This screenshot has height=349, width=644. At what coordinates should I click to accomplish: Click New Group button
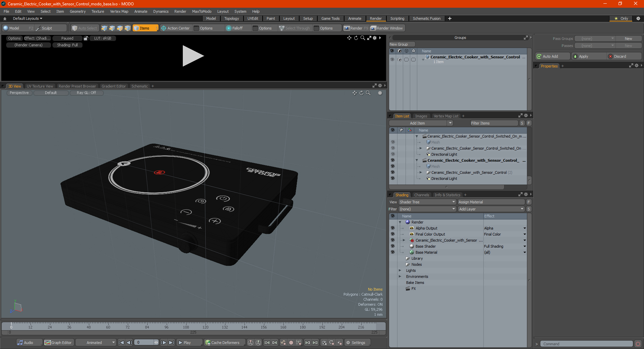click(402, 44)
